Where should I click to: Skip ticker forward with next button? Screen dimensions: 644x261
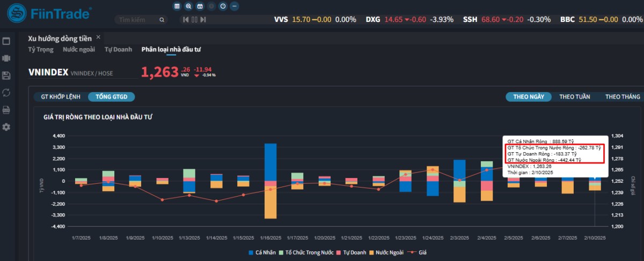(x=203, y=20)
